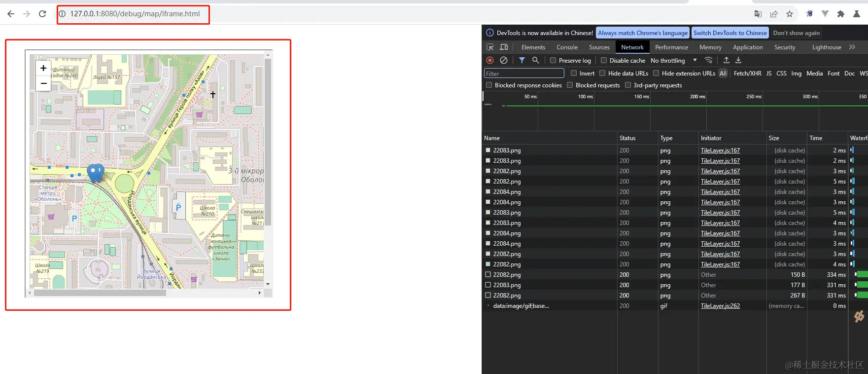The image size is (868, 374).
Task: Toggle the Invert filter checkbox
Action: pyautogui.click(x=574, y=73)
